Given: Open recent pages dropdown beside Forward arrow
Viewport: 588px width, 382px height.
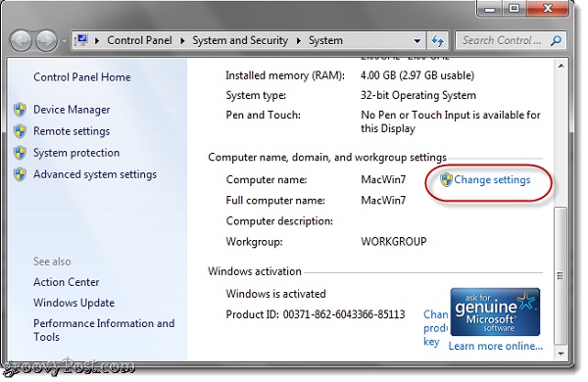Looking at the screenshot, I should click(64, 41).
